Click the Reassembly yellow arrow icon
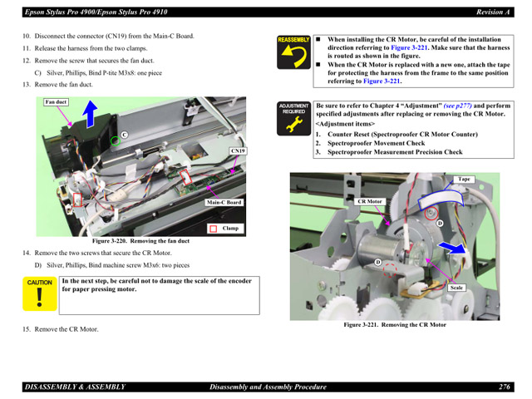The width and height of the screenshot is (532, 399). click(293, 56)
